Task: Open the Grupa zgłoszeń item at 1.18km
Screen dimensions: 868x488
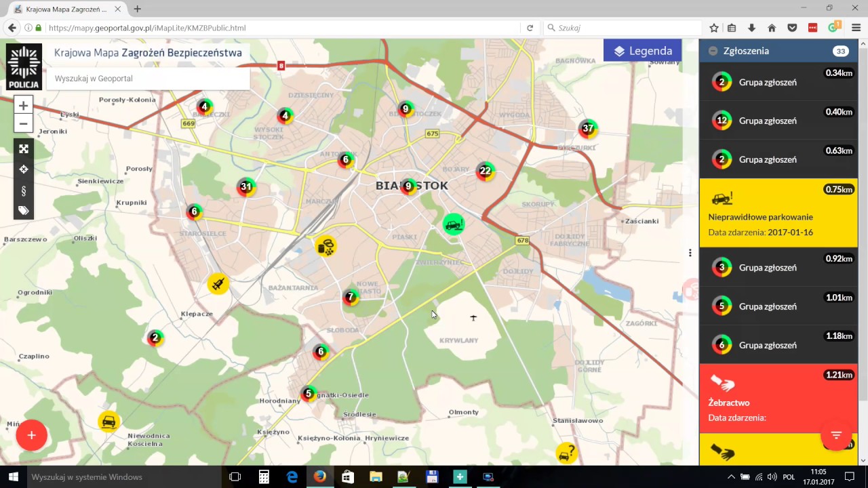Action: tap(778, 345)
